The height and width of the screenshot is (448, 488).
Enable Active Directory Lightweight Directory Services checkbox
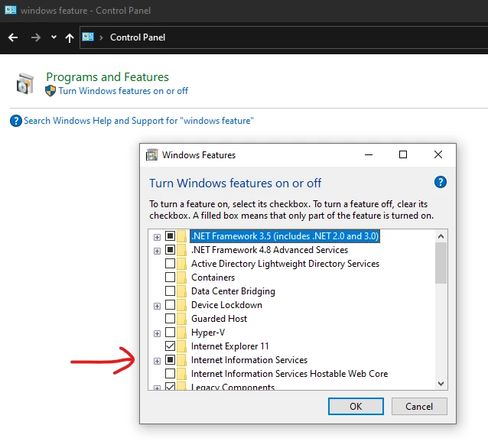coord(170,263)
